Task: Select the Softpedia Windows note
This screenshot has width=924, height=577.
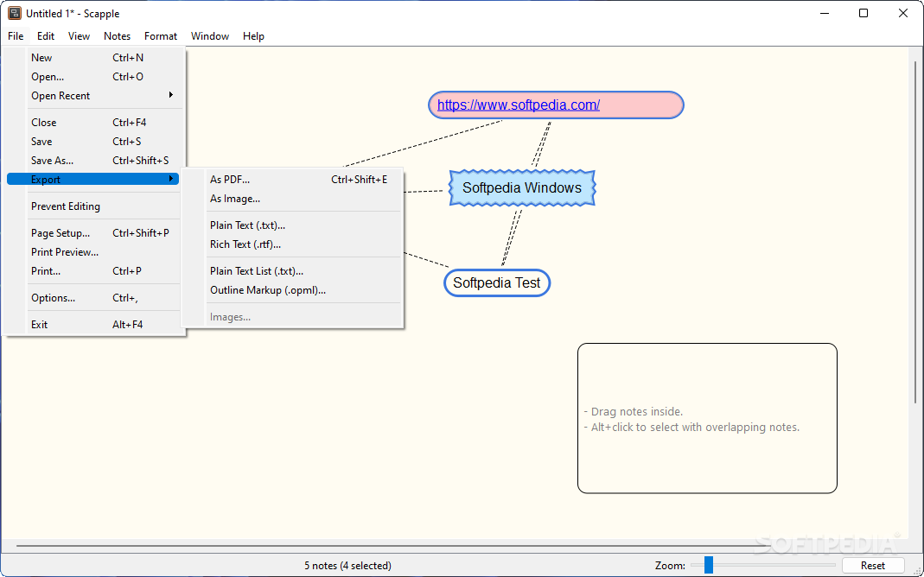Action: click(522, 187)
